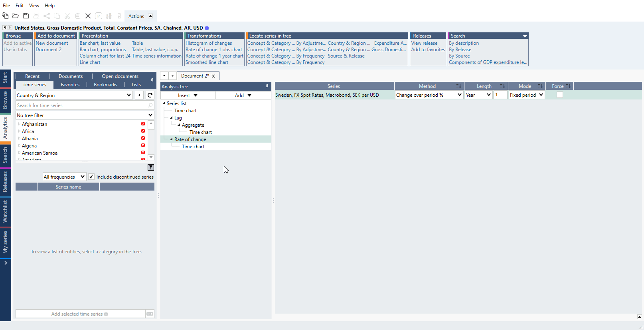The height and width of the screenshot is (330, 644).
Task: Switch to the Favorites tab
Action: [x=70, y=84]
